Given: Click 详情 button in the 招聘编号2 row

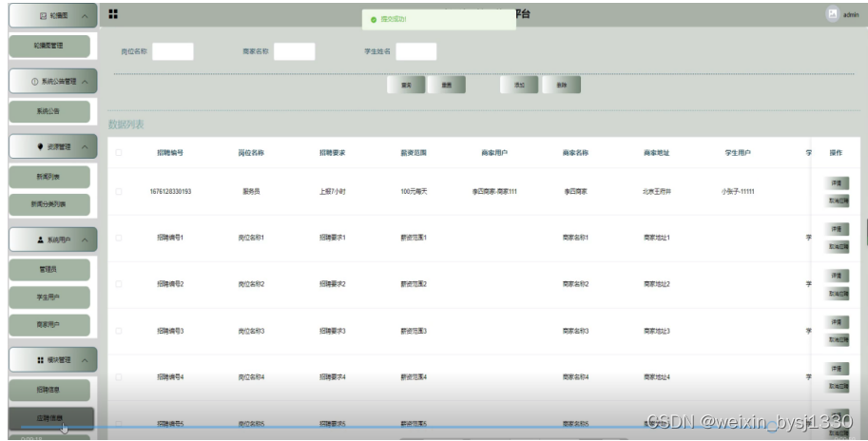Looking at the screenshot, I should click(837, 276).
